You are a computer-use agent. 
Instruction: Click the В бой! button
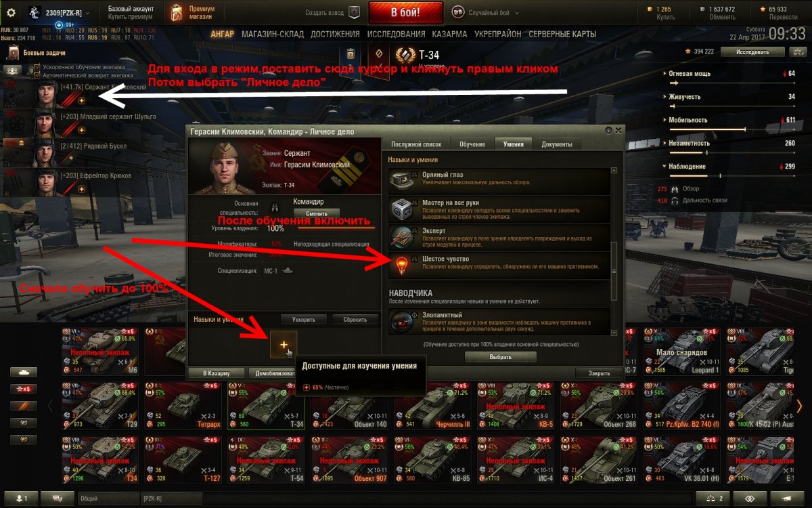tap(406, 12)
